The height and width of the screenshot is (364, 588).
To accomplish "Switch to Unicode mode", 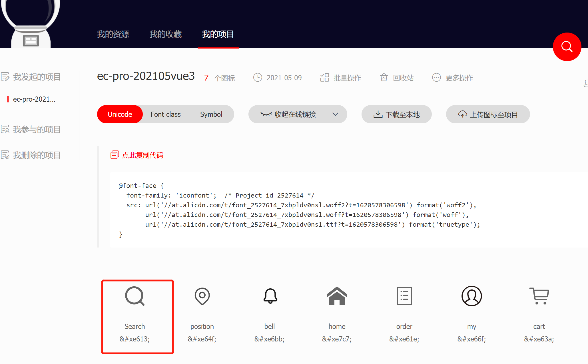I will [x=120, y=114].
